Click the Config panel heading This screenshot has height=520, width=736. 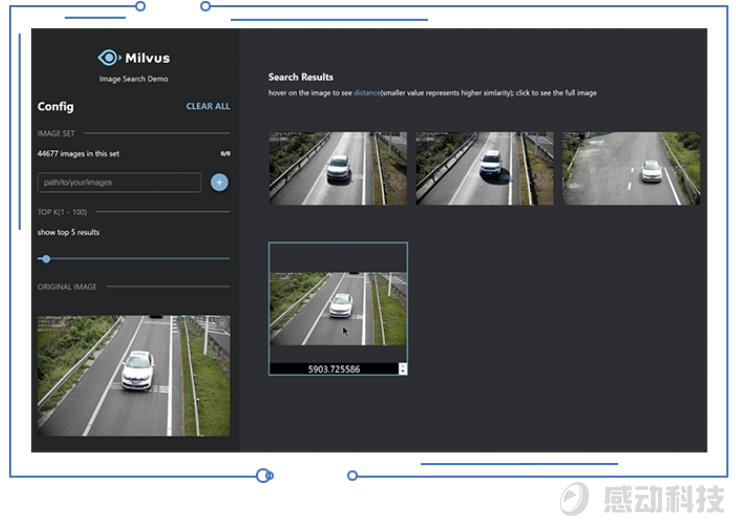click(55, 106)
